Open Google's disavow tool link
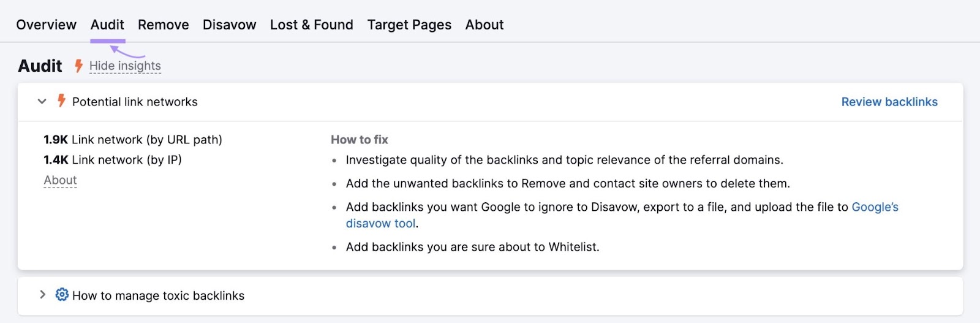The image size is (980, 323). point(875,207)
